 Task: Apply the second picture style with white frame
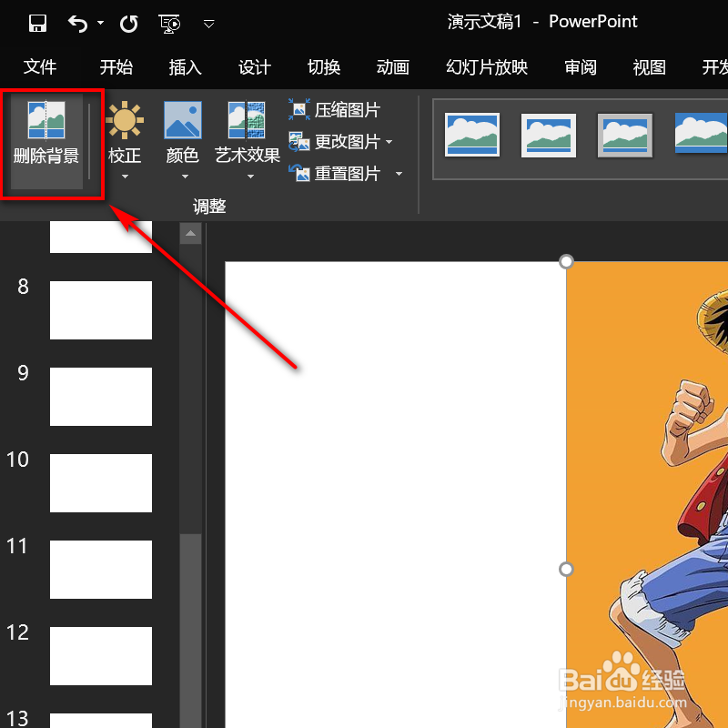coord(549,135)
